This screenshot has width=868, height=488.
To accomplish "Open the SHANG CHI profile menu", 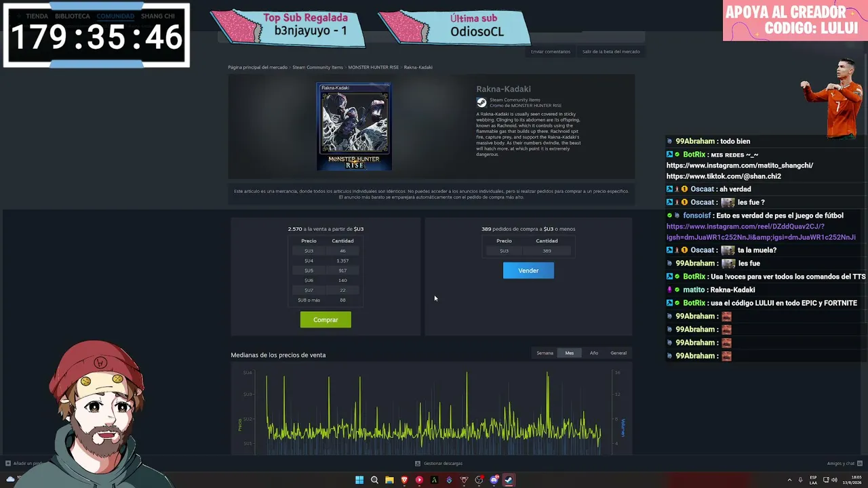I will pos(158,16).
